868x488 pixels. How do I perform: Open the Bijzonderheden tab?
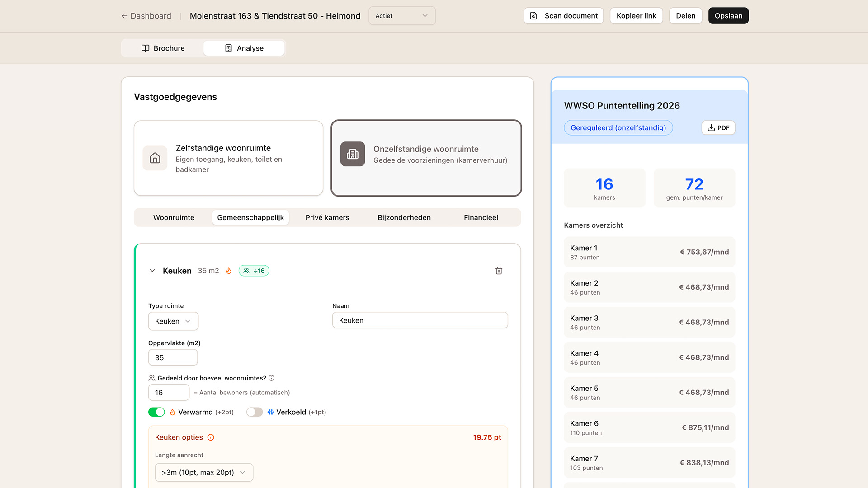[x=404, y=217]
